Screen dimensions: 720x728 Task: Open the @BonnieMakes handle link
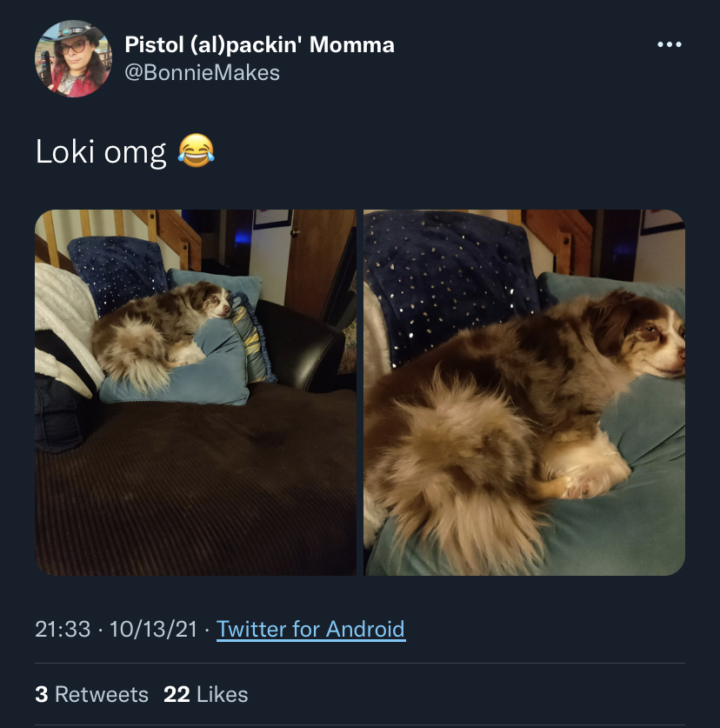click(202, 72)
